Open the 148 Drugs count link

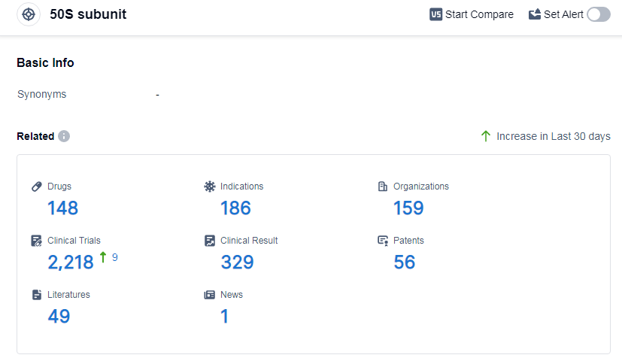63,208
